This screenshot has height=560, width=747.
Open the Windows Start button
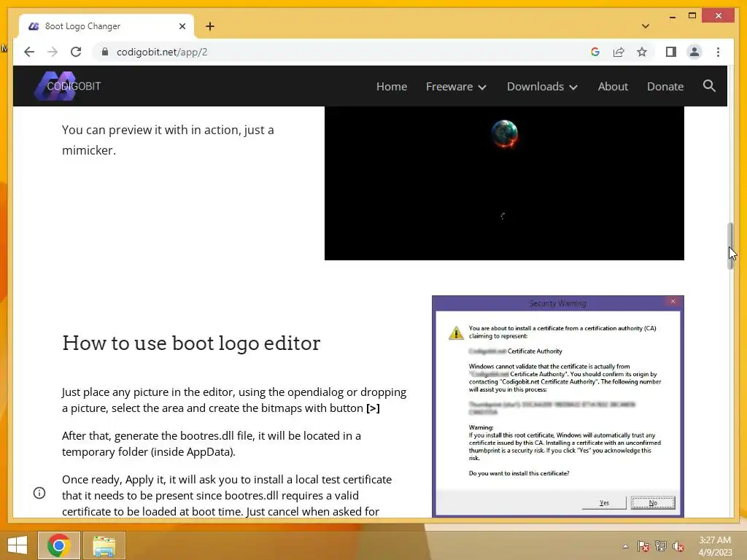click(x=18, y=545)
